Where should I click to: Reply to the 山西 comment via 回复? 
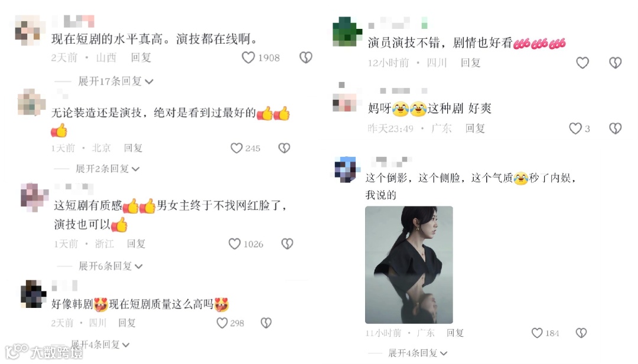(141, 58)
